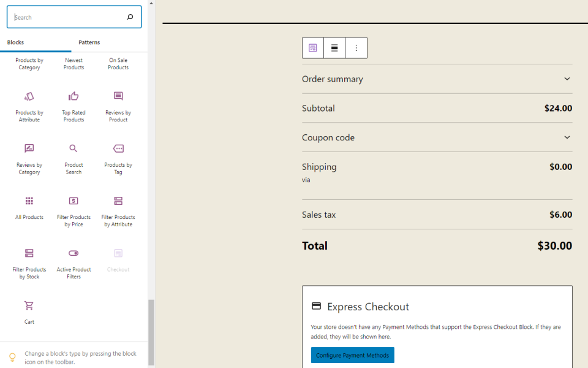Insert the Filter Products by Stock block

pyautogui.click(x=29, y=262)
